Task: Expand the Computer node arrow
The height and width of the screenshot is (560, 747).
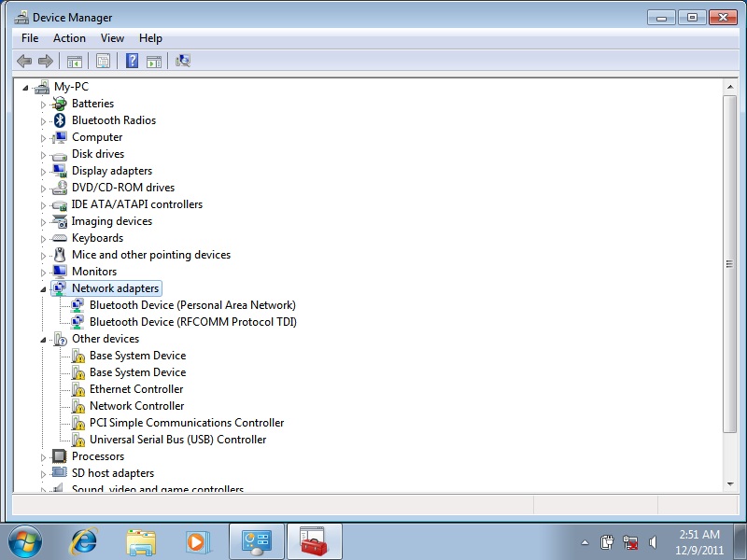Action: (43, 138)
